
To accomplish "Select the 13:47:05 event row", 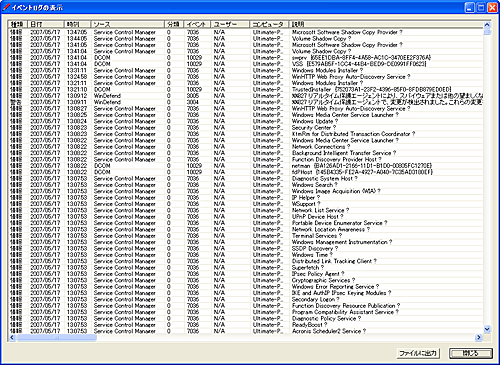I will [x=246, y=32].
